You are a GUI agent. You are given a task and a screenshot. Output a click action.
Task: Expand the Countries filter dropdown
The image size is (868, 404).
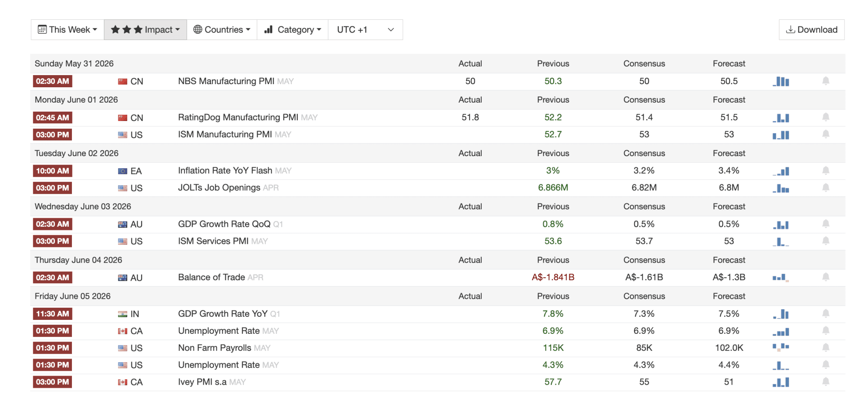(x=222, y=30)
